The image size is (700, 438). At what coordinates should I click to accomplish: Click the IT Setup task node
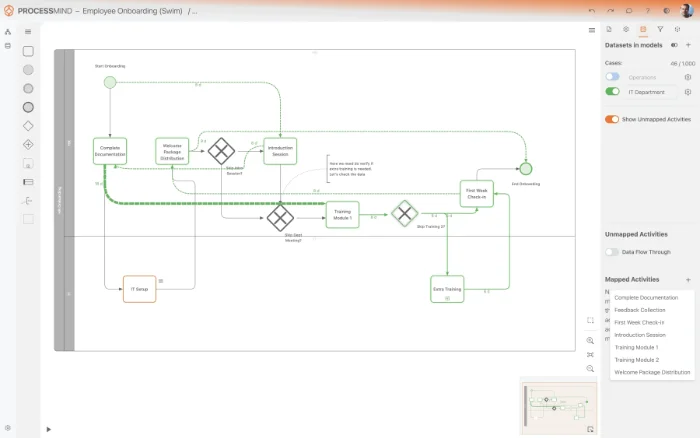coord(140,289)
